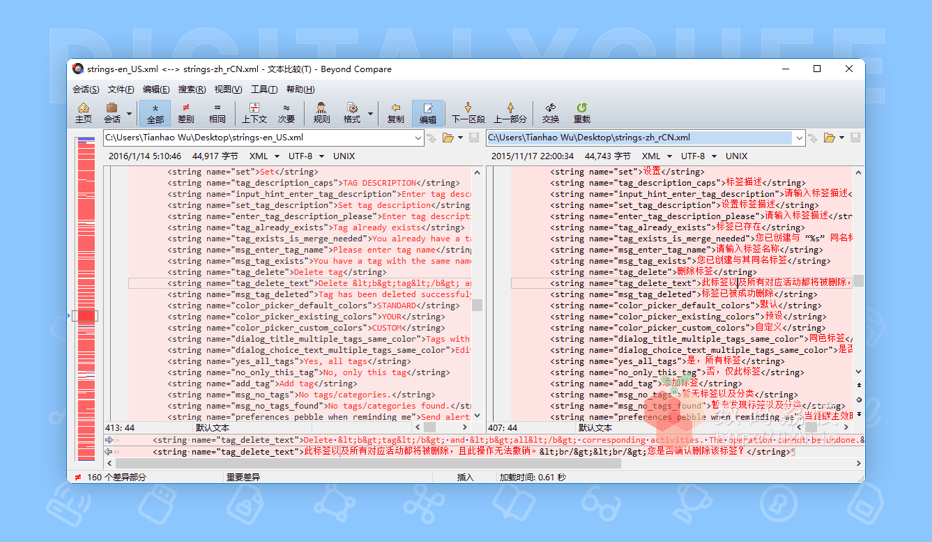932x542 pixels.
Task: Click the 格式 format icon
Action: tap(352, 112)
